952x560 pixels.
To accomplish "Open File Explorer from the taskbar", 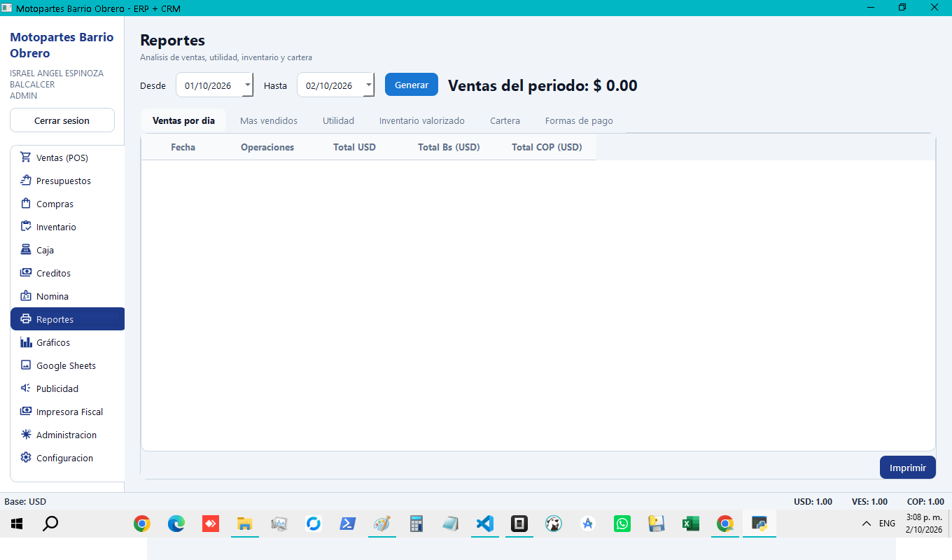I will (245, 524).
